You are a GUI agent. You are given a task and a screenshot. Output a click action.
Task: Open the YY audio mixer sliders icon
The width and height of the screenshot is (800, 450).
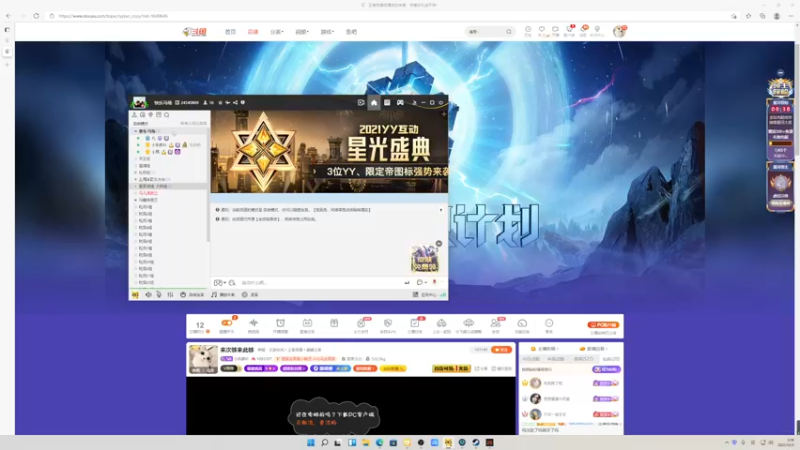(x=170, y=294)
